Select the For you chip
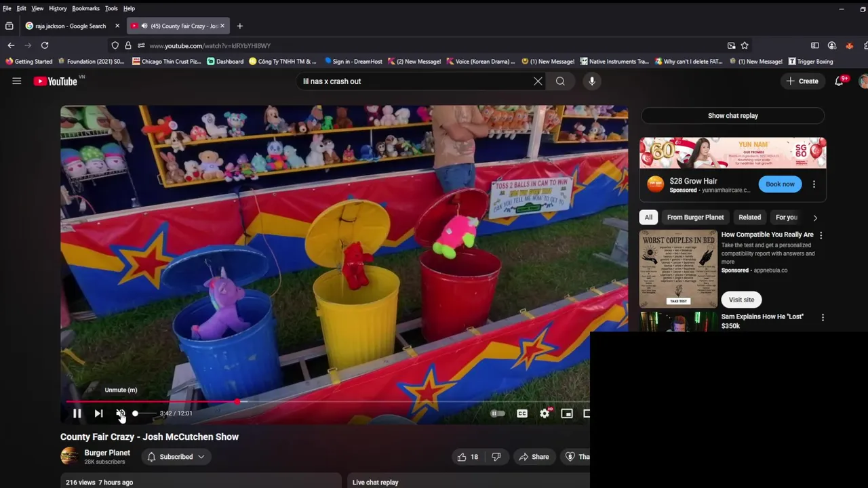Viewport: 868px width, 488px height. pyautogui.click(x=787, y=218)
